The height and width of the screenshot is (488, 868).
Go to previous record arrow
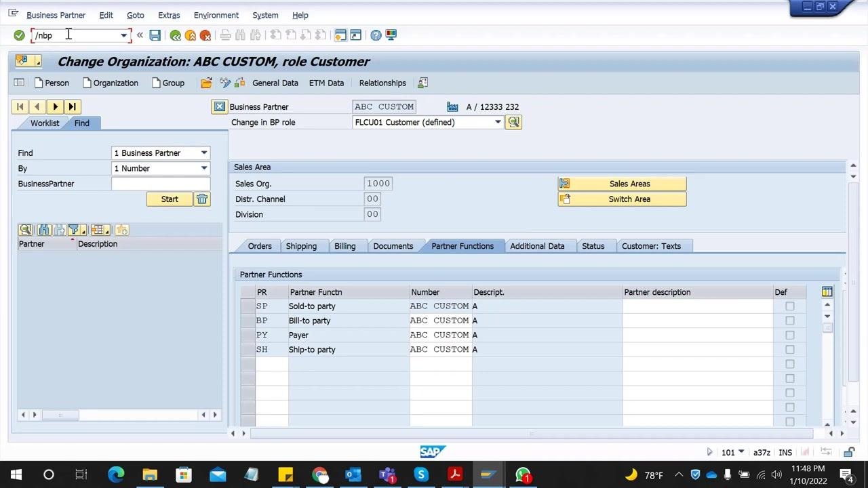click(x=37, y=106)
